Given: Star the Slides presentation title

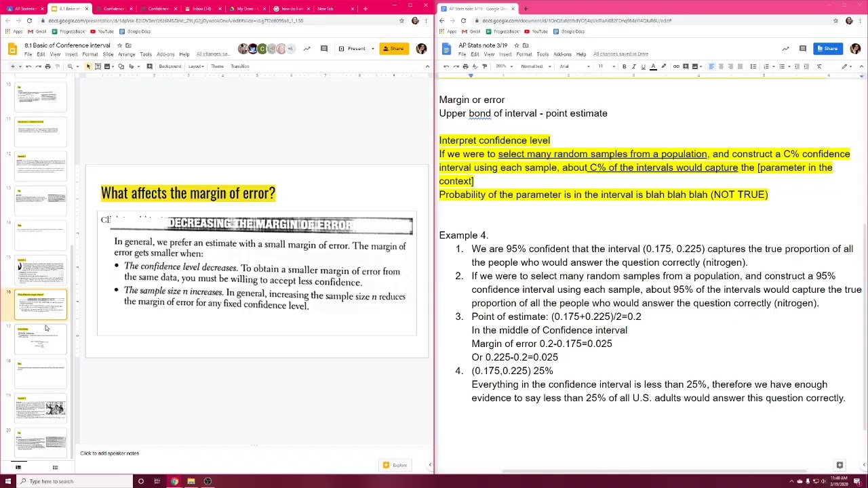Looking at the screenshot, I should [119, 45].
